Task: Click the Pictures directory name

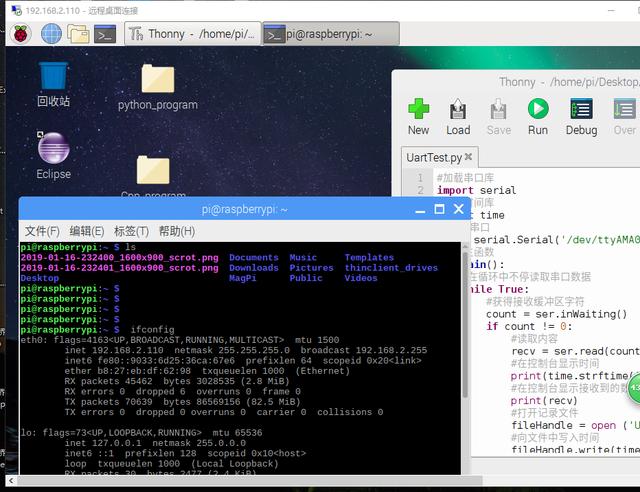Action: coord(311,268)
